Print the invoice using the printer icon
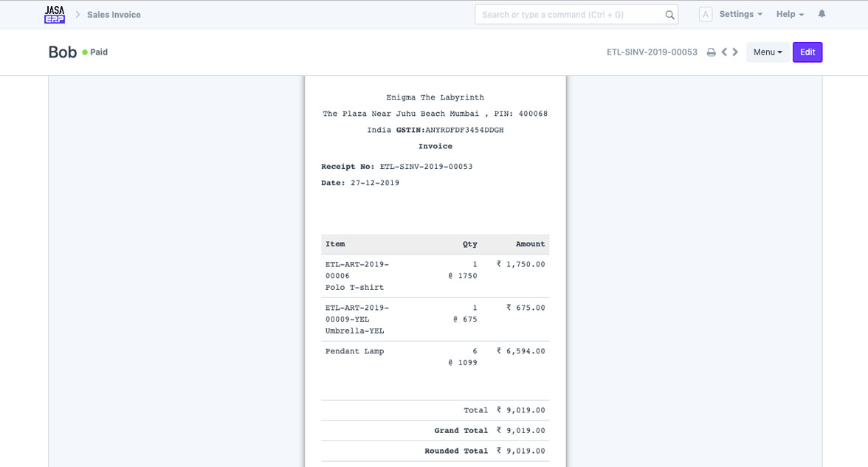Screen dimensions: 868x467 [x=711, y=52]
